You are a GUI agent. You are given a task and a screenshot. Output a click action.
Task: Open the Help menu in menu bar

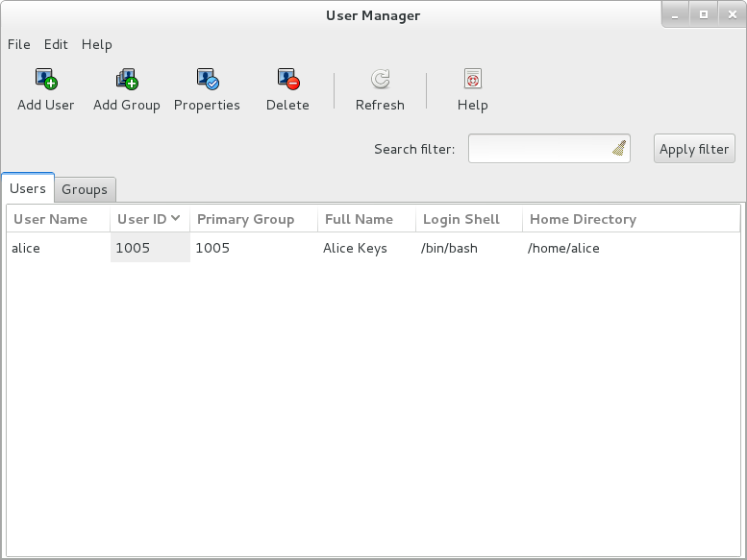tap(97, 44)
